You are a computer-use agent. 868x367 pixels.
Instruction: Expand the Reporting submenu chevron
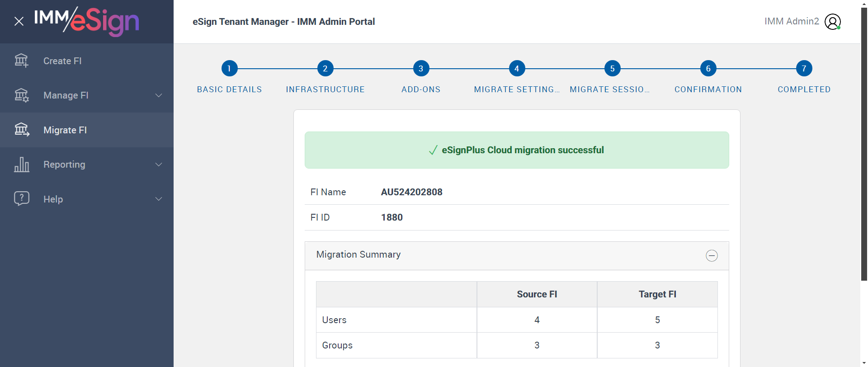click(x=159, y=165)
